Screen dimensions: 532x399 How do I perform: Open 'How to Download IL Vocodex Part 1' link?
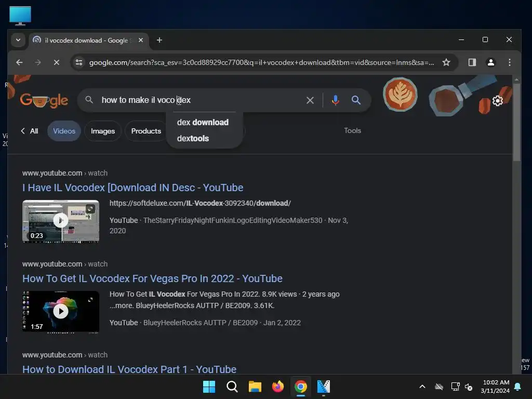(x=129, y=369)
